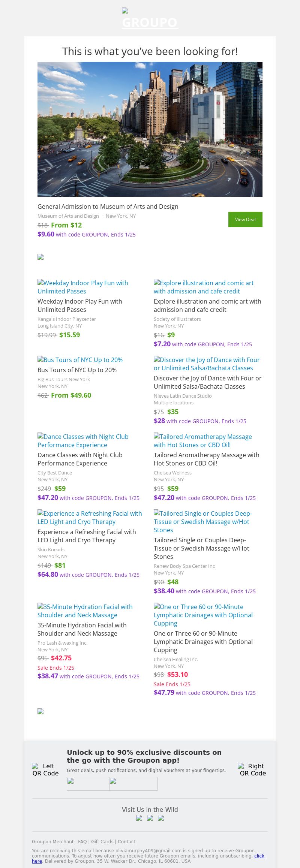
Task: Click the 'click here' unsubscribe link
Action: [259, 856]
